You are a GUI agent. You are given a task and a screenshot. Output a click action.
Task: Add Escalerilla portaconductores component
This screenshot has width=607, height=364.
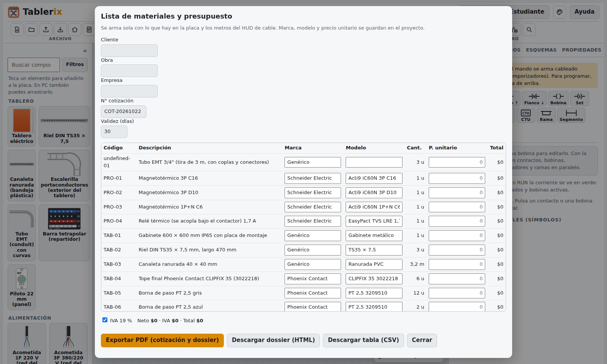click(x=64, y=176)
